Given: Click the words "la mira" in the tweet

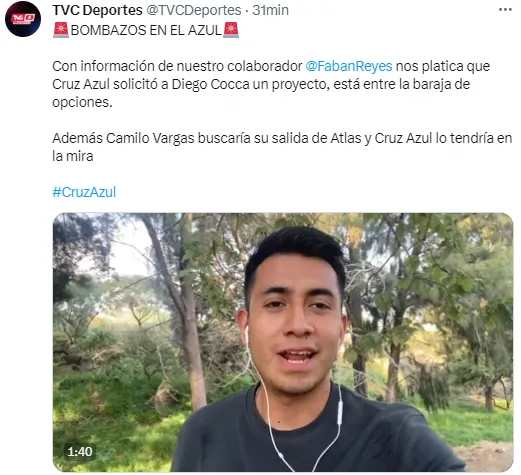Looking at the screenshot, I should [x=73, y=156].
